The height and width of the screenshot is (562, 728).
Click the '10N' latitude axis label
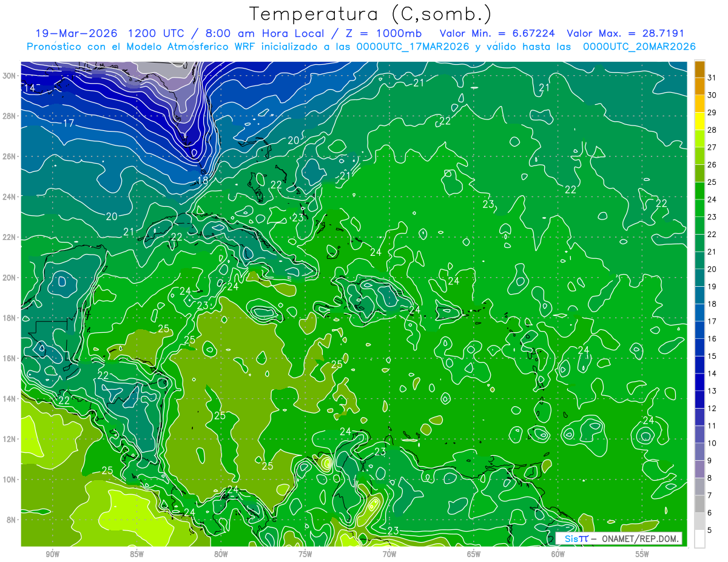click(x=10, y=480)
